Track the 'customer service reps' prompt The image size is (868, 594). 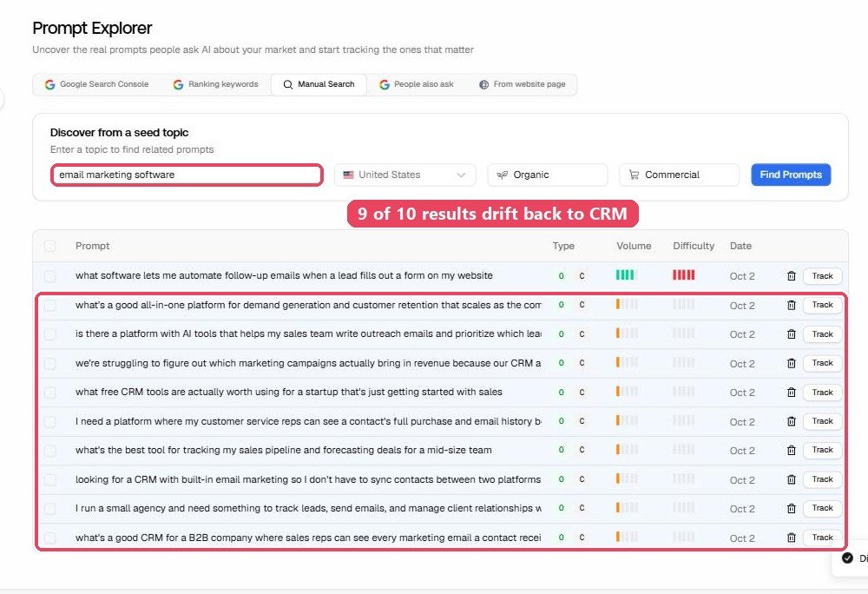coord(822,421)
